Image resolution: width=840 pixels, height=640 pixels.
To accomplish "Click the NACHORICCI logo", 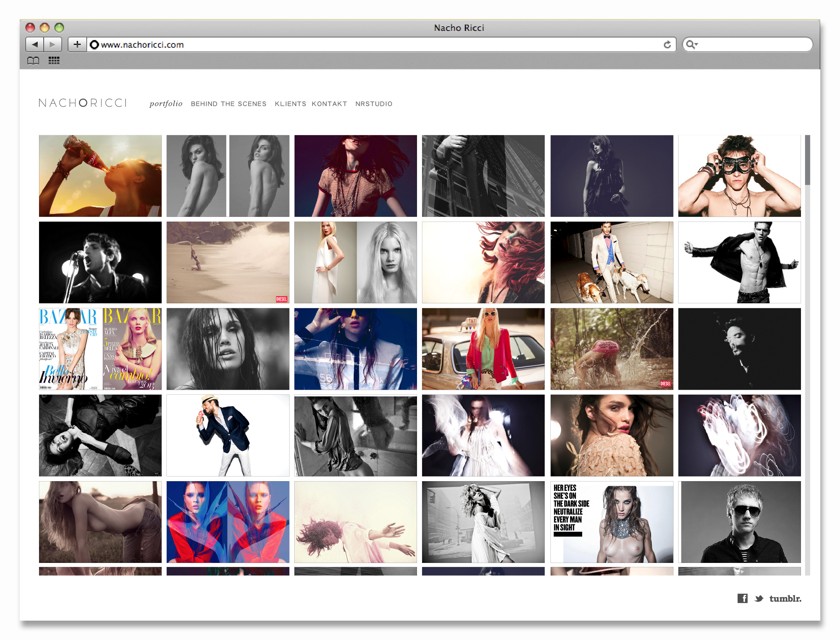I will point(83,102).
